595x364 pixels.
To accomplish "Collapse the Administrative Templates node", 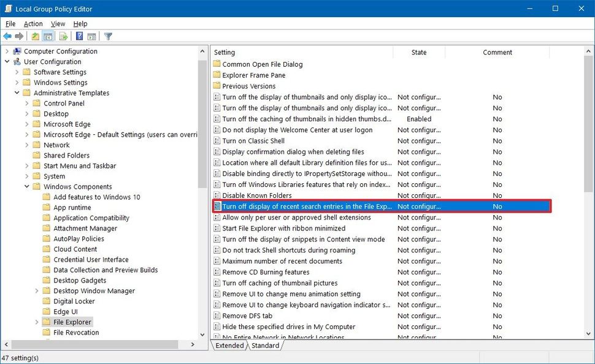I will (x=17, y=93).
